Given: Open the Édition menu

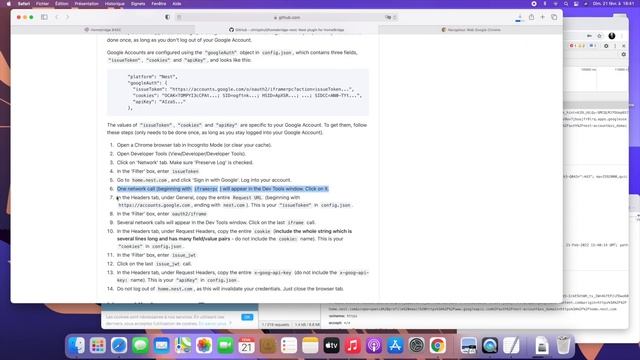Looking at the screenshot, I should (62, 4).
